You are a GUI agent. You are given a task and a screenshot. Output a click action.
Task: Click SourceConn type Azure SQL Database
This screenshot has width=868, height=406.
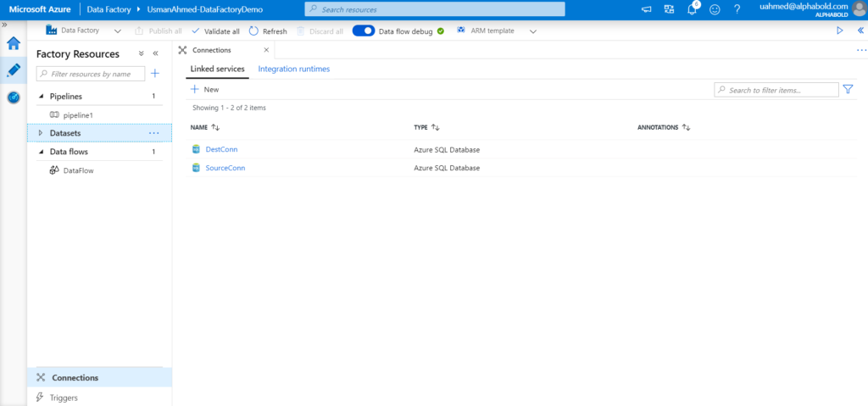tap(447, 168)
